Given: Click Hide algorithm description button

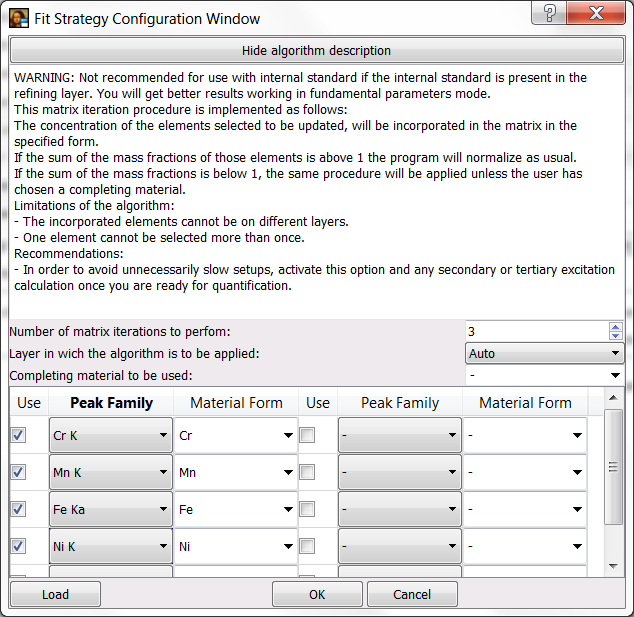Looking at the screenshot, I should click(x=316, y=50).
